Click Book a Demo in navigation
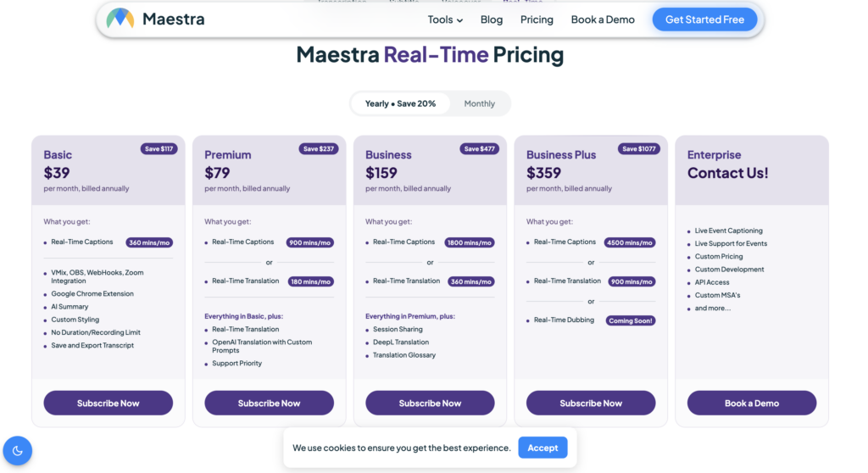This screenshot has width=868, height=473. [x=603, y=19]
